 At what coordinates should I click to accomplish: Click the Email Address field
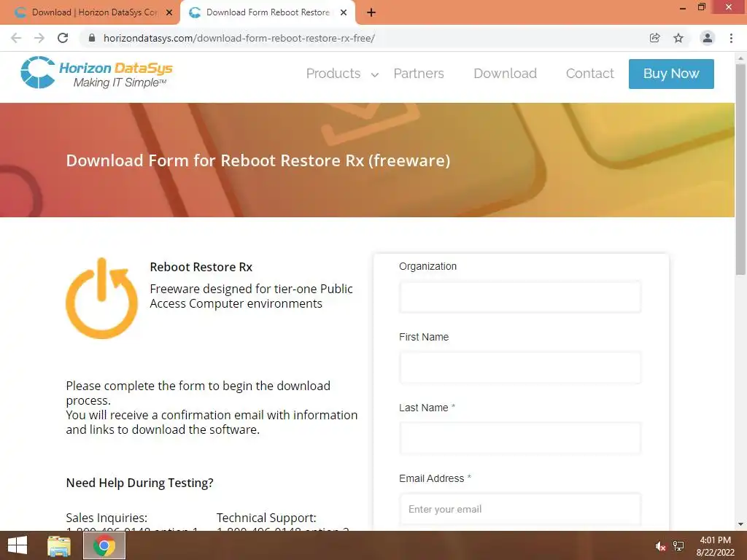(x=520, y=509)
